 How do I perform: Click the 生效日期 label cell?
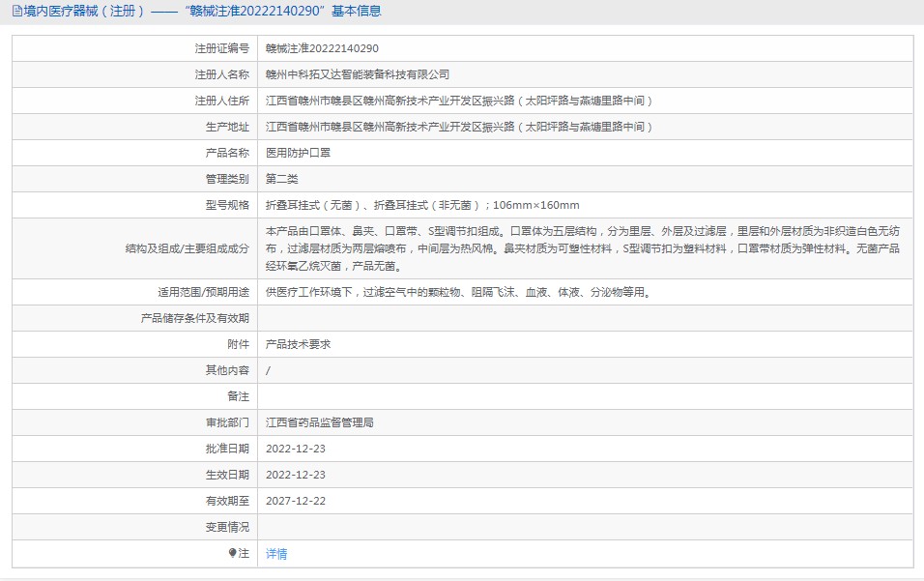click(x=135, y=475)
